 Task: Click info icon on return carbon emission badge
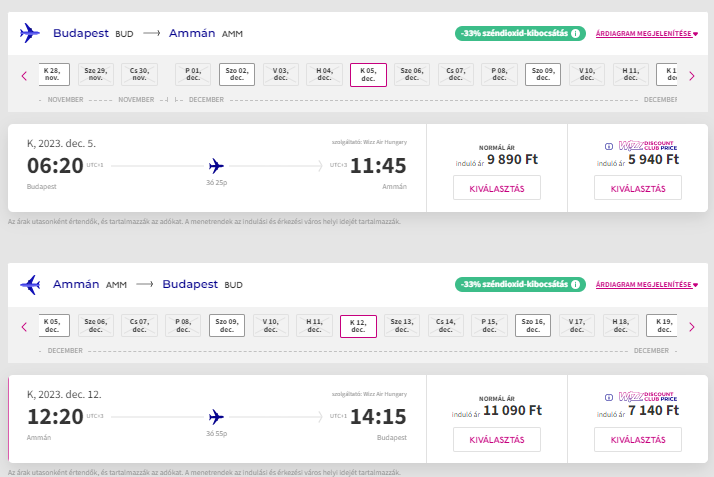tap(577, 284)
